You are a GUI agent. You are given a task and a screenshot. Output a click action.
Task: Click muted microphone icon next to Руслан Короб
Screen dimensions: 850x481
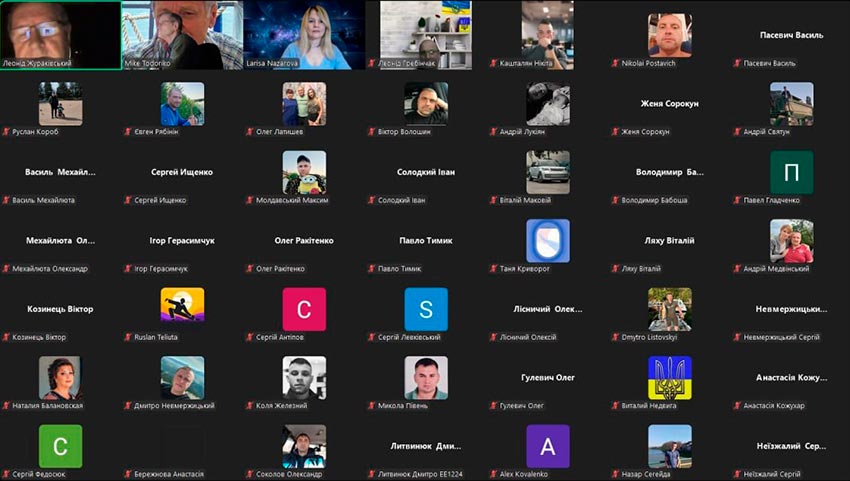pyautogui.click(x=7, y=131)
